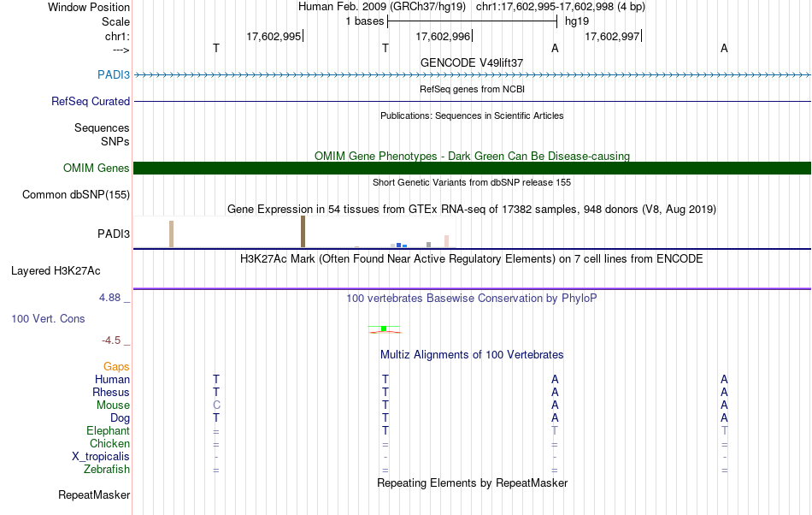Screen dimensions: 812x515
Task: Click the green PhyloP conservation marker
Action: [384, 329]
